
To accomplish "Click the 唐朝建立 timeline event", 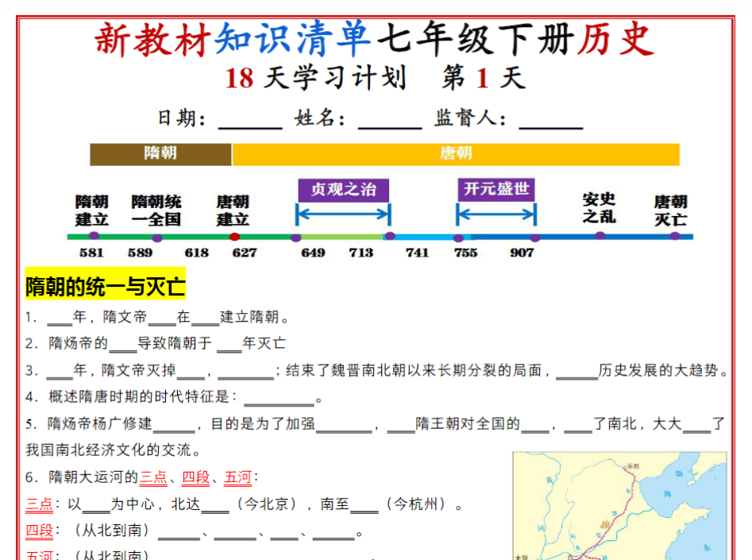I will click(x=233, y=208).
